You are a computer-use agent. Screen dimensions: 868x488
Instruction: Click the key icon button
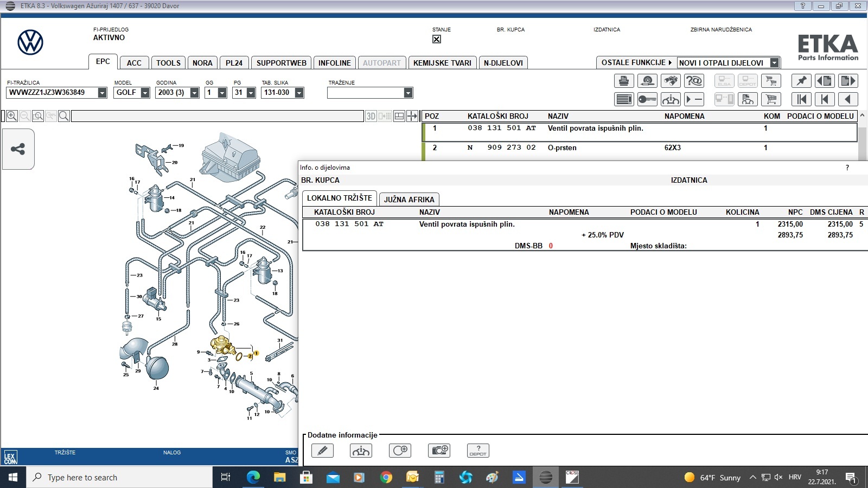(x=647, y=99)
